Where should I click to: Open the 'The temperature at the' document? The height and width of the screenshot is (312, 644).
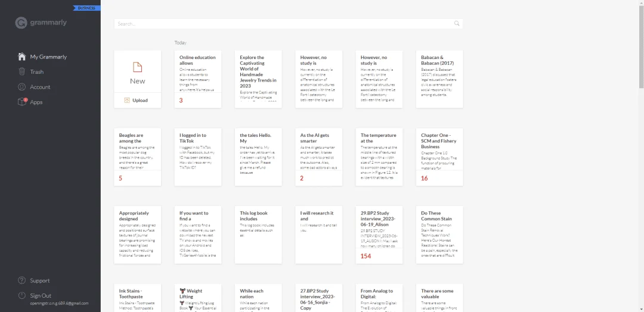point(379,157)
